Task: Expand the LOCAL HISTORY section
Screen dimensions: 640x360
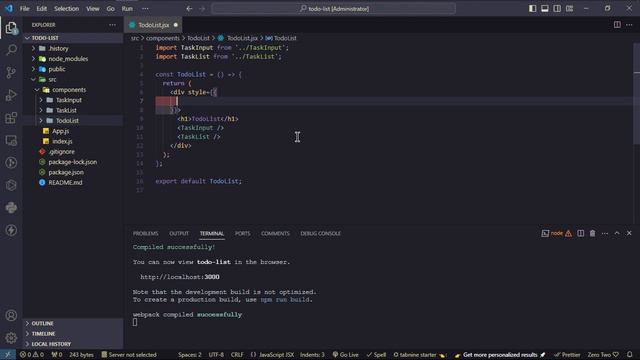Action: coord(73,344)
